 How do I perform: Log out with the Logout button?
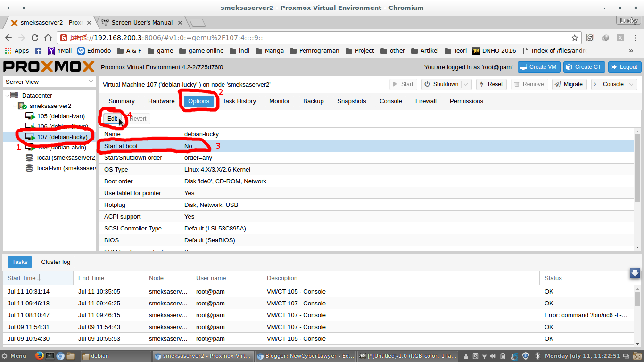tap(624, 67)
